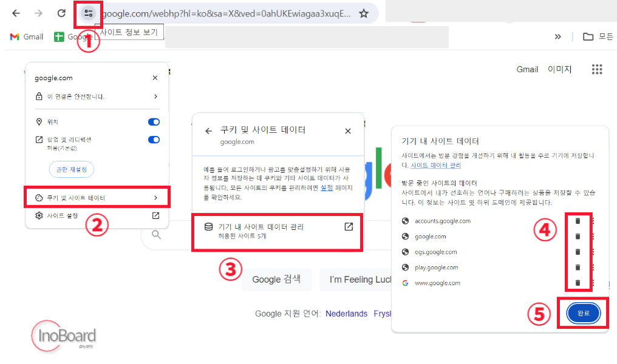The image size is (617, 364).
Task: Select ogs.google.com entry text
Action: [435, 252]
